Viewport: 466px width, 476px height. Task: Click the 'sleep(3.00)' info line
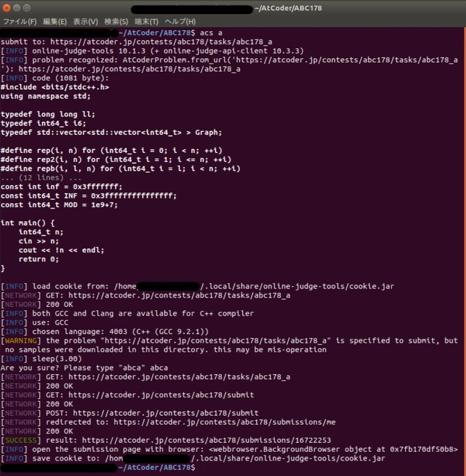click(41, 359)
